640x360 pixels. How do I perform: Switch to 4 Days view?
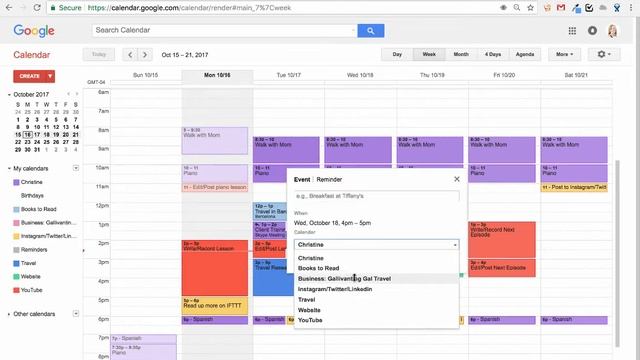493,54
